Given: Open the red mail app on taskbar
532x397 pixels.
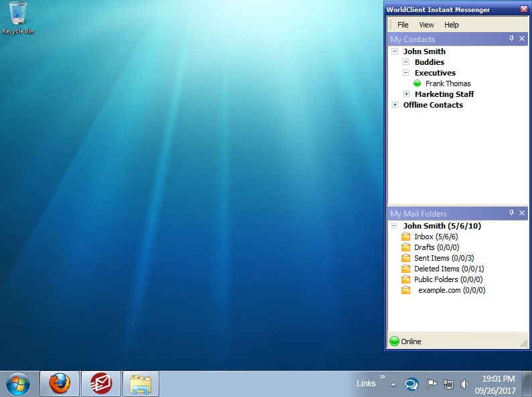Looking at the screenshot, I should click(x=101, y=384).
